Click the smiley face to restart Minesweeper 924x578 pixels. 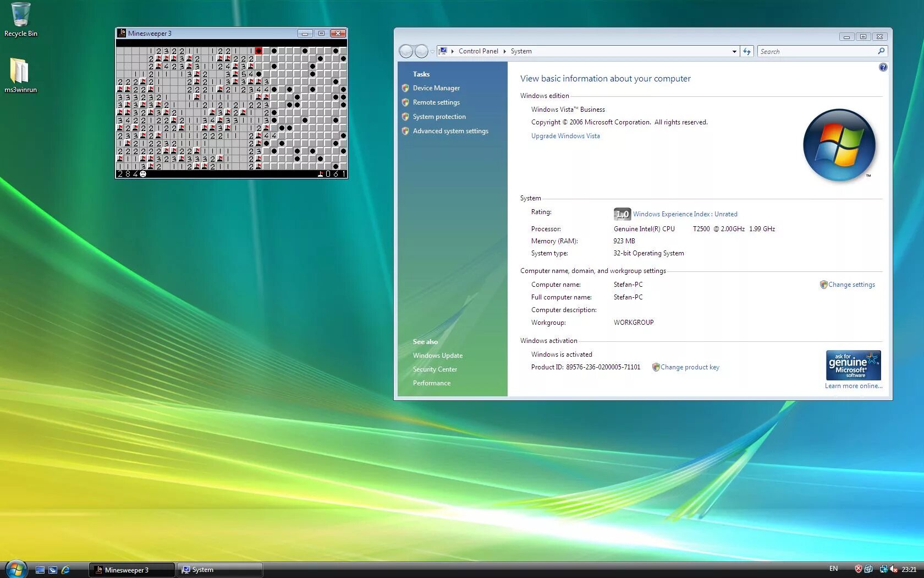pos(142,174)
